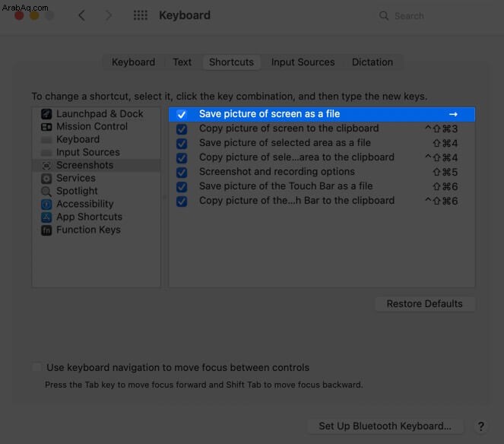This screenshot has width=504, height=444.
Task: Click the ^⇧⌘6 key combination
Action: [x=442, y=201]
